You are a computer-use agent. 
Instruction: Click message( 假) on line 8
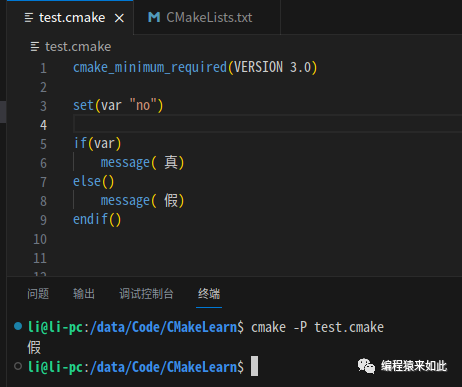click(x=142, y=201)
